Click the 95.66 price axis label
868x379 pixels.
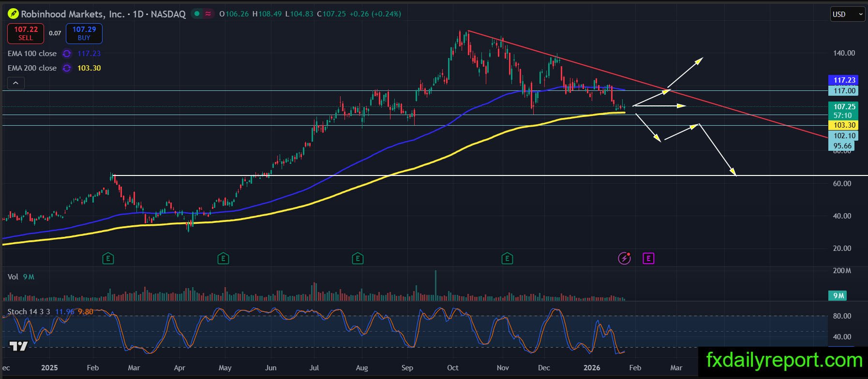[842, 146]
